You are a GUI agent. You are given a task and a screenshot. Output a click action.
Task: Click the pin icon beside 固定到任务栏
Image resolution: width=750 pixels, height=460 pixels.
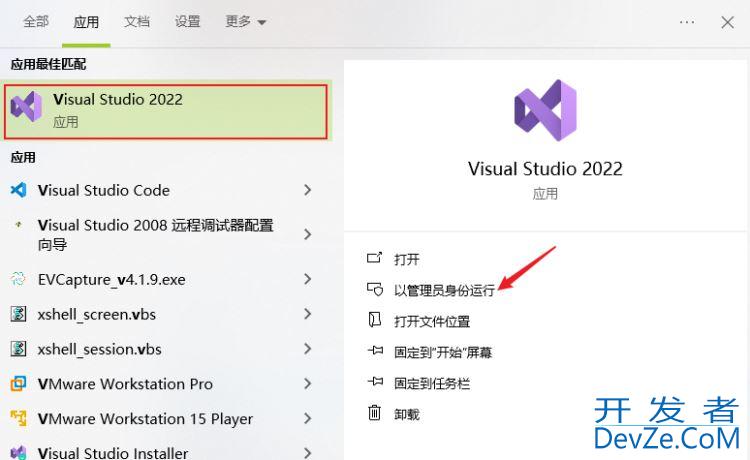click(375, 382)
